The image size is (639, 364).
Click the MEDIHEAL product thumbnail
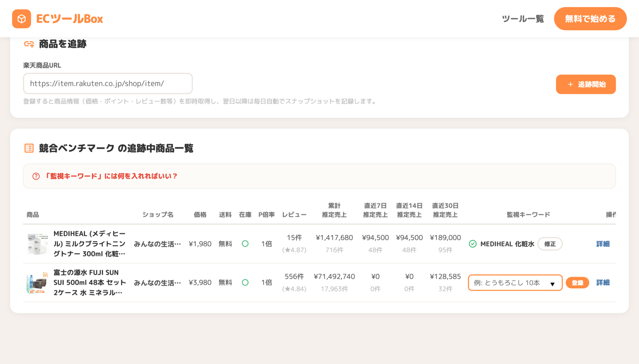37,244
